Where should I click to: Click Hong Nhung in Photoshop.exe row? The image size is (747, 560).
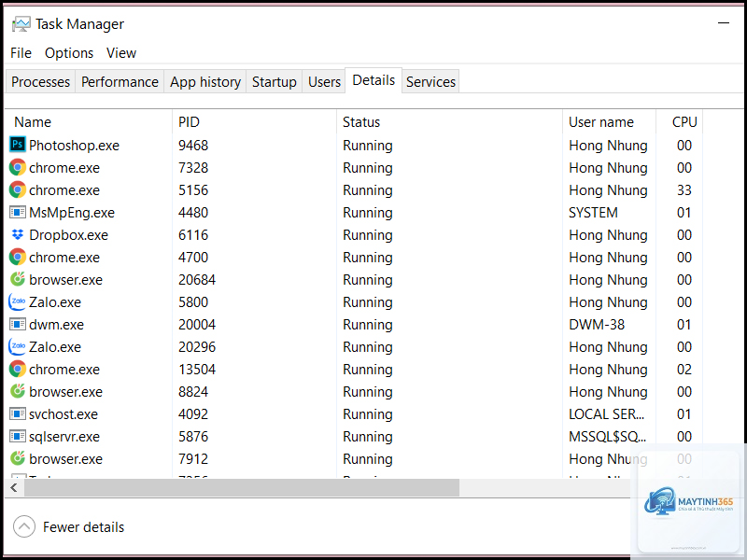(608, 146)
